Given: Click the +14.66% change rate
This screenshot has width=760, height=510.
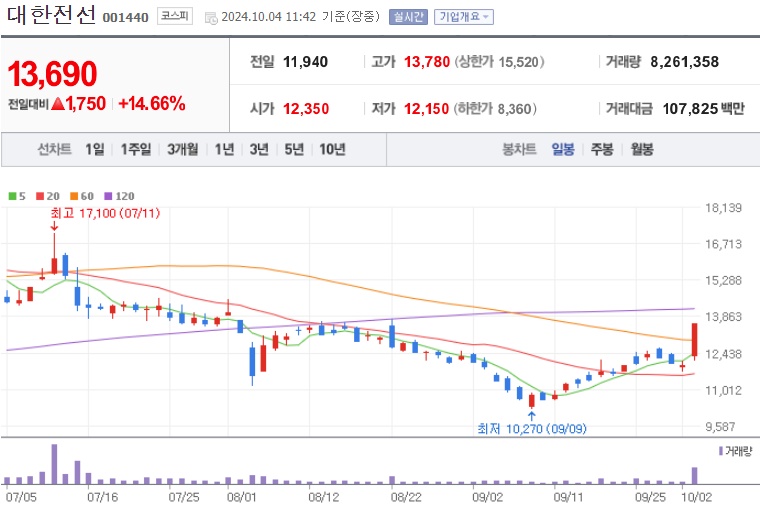Looking at the screenshot, I should coord(152,104).
